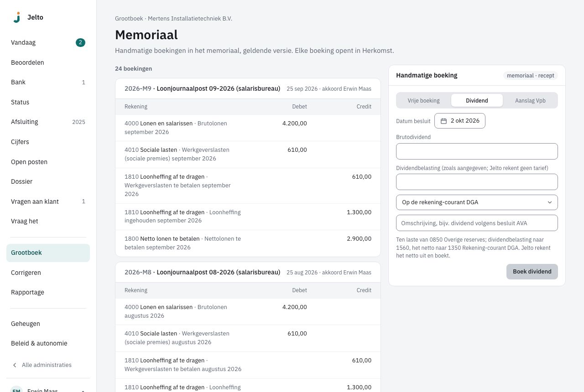Screen dimensions: 584x392
Task: Switch to the Vrije boeking tab
Action: tap(424, 101)
